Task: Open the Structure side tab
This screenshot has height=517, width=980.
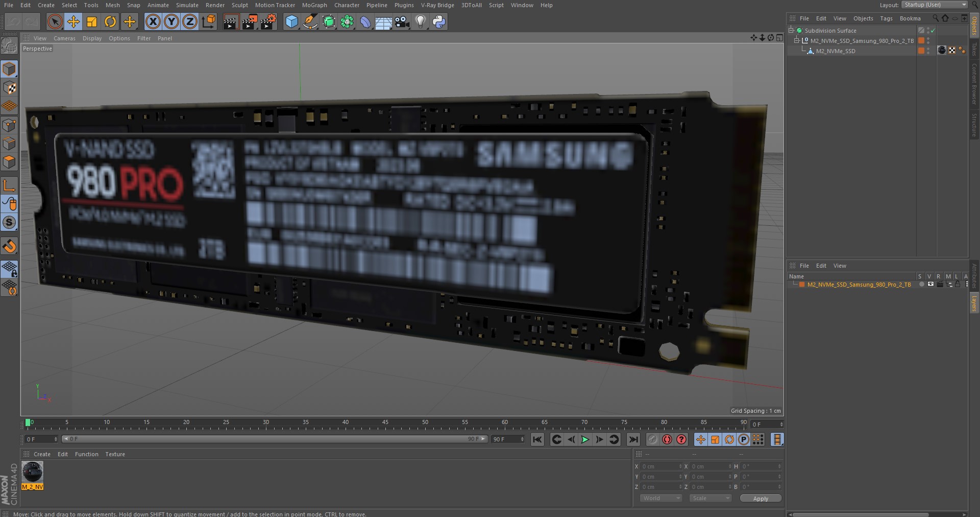Action: click(974, 126)
